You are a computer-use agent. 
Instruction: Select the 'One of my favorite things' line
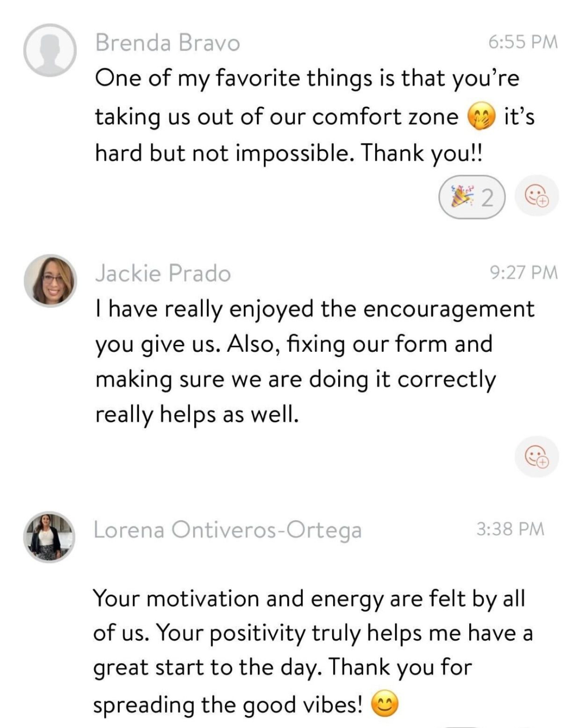(307, 79)
